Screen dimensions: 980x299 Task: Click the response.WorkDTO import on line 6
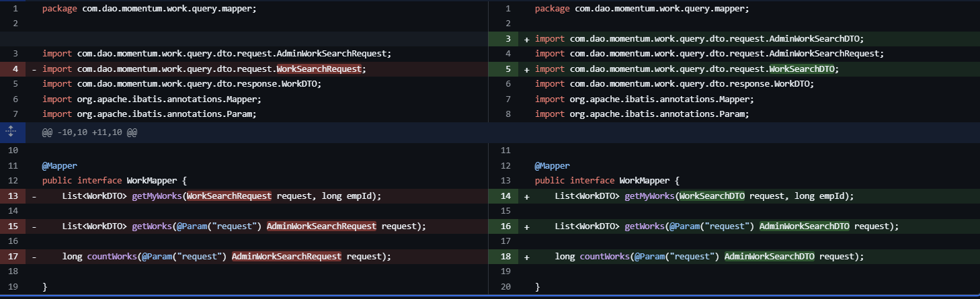click(675, 84)
